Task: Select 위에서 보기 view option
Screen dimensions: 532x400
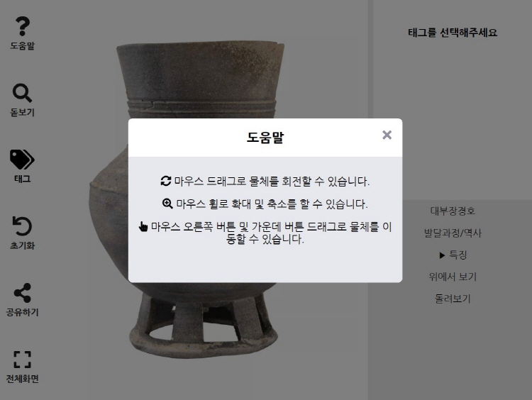Action: click(x=453, y=277)
